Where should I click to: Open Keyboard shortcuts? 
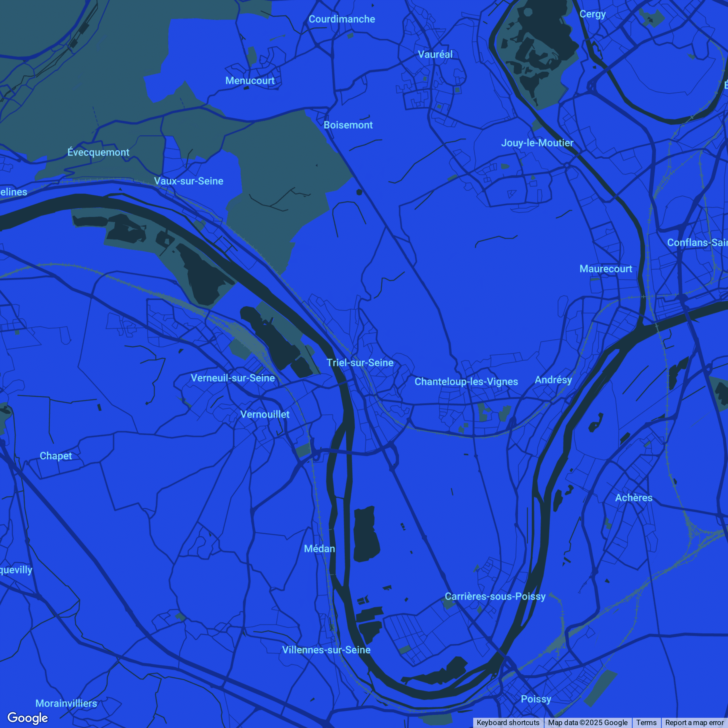(x=508, y=723)
